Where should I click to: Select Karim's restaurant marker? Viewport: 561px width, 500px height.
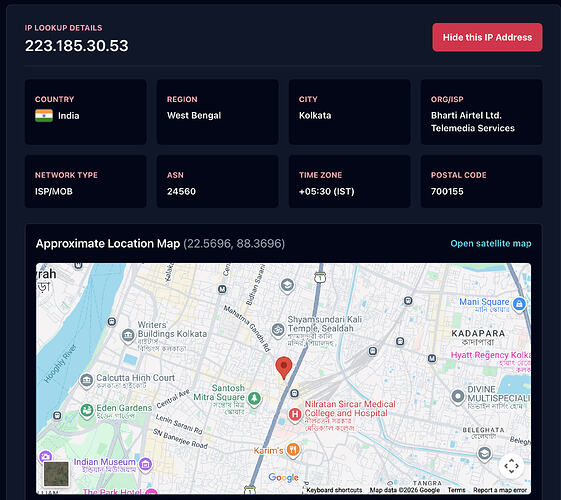[293, 450]
